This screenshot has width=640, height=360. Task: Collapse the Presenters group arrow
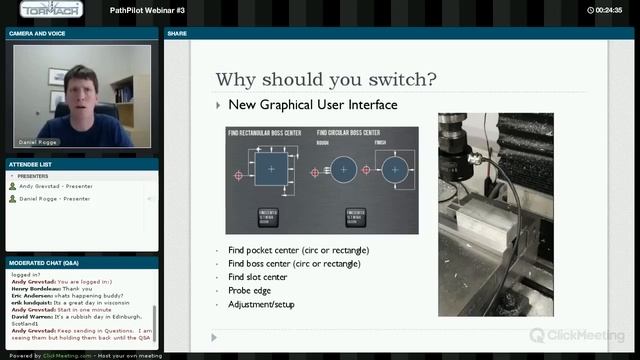click(x=12, y=176)
